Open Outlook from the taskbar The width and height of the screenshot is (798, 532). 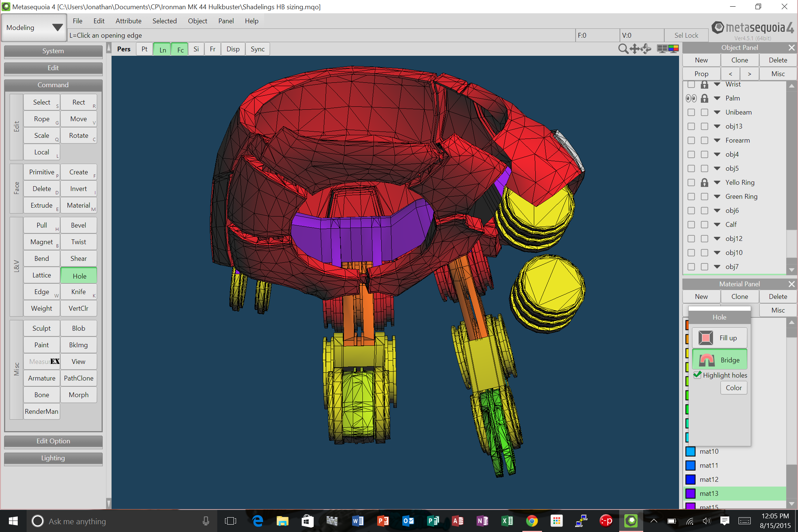(408, 521)
